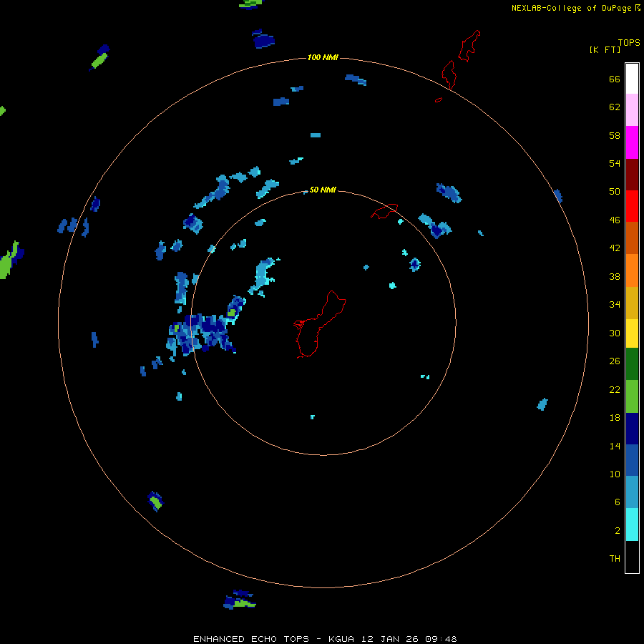
Task: Pick the bright red legend swatch
Action: tap(632, 206)
